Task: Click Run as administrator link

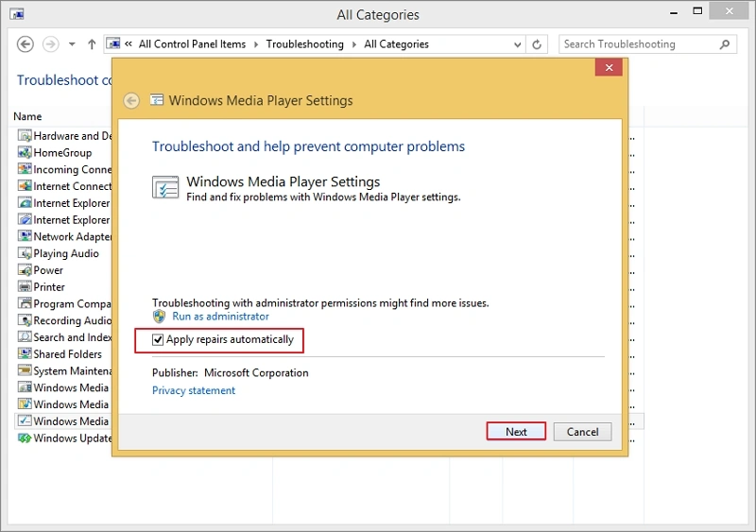Action: pyautogui.click(x=220, y=317)
